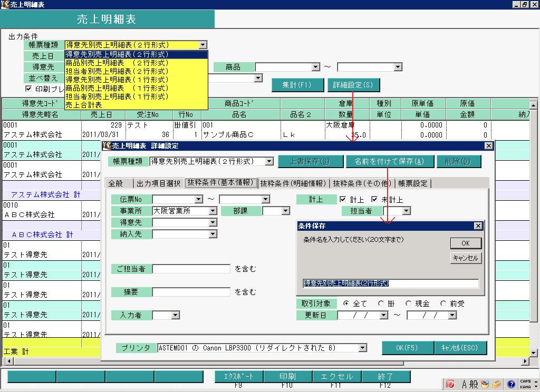Open the 納入先 dropdown

tap(213, 234)
